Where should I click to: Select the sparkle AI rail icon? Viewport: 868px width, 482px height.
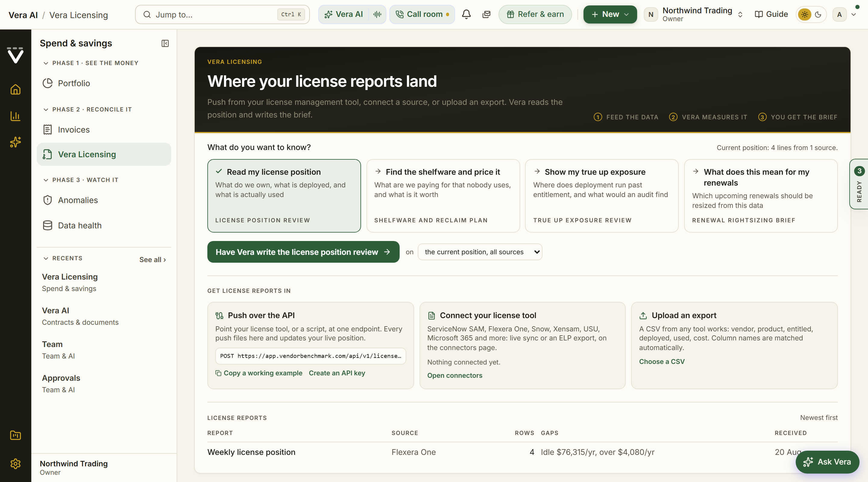[15, 142]
